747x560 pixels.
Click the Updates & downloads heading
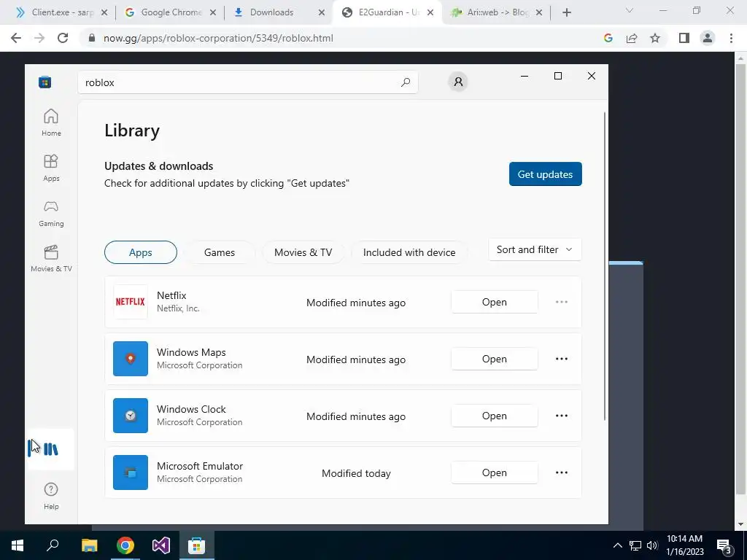158,166
